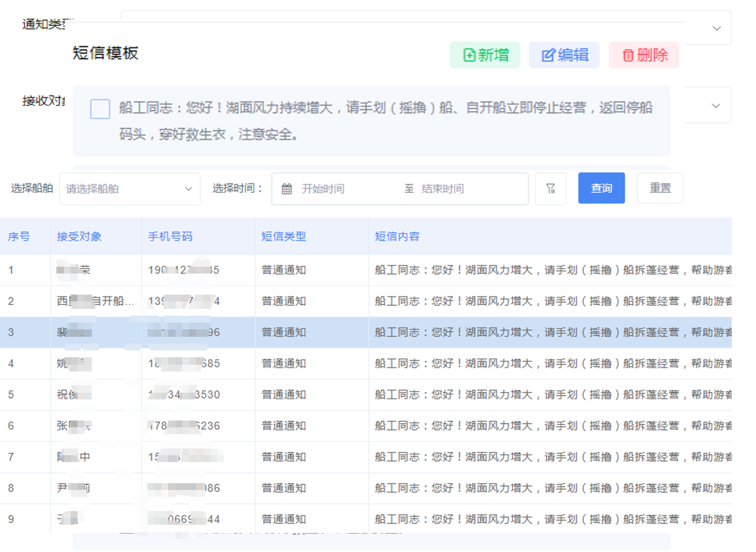This screenshot has height=552, width=756.
Task: Select the highlighted table row number 3
Action: pyautogui.click(x=366, y=332)
